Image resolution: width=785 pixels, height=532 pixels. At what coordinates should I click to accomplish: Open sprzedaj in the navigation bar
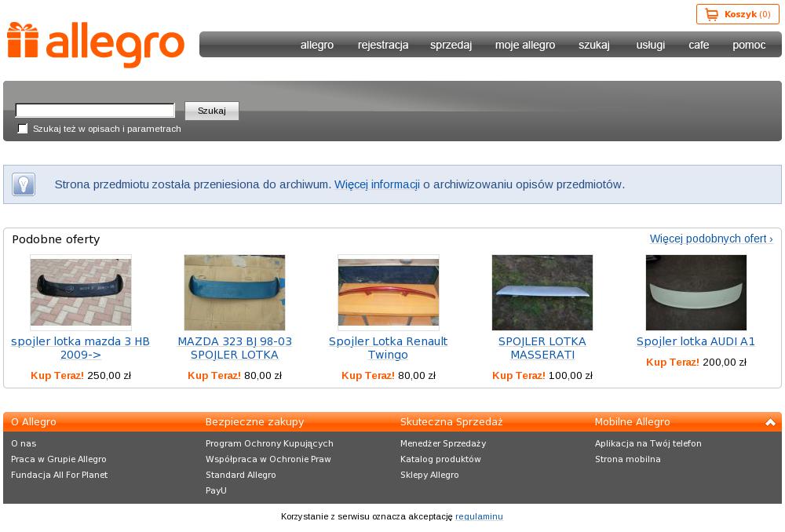tap(451, 45)
